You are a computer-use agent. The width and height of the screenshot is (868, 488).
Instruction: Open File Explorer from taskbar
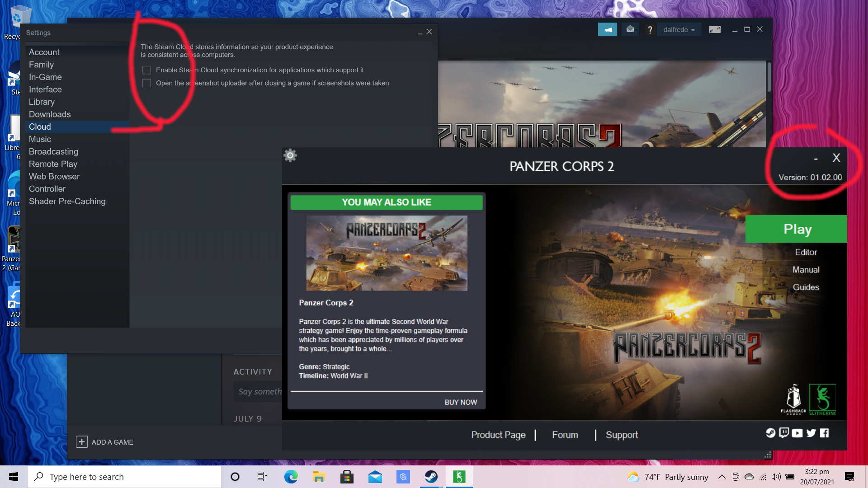coord(319,477)
